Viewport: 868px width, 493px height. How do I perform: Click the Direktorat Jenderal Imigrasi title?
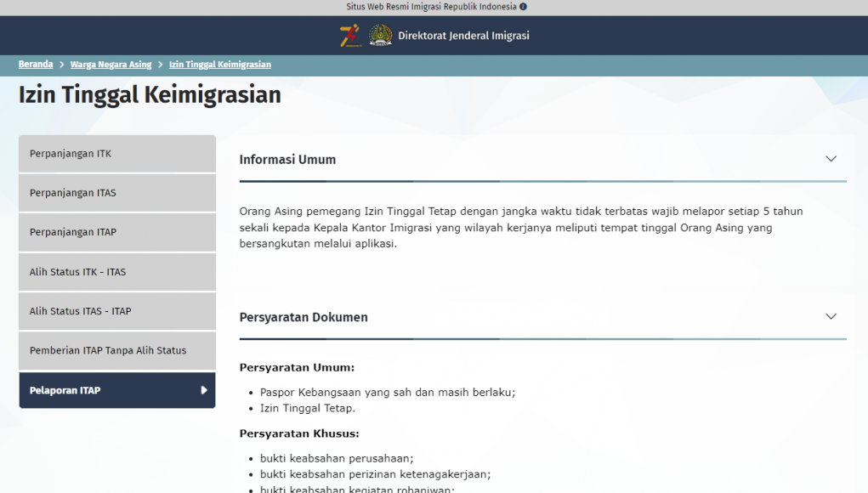pyautogui.click(x=463, y=36)
